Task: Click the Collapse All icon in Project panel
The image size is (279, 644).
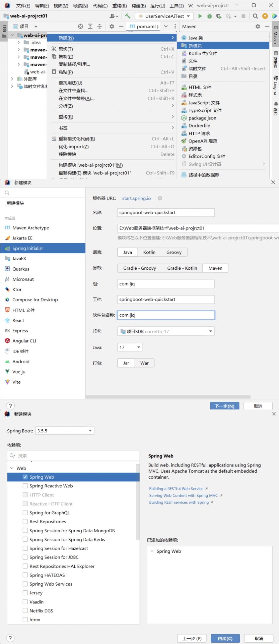Action: pos(99,26)
